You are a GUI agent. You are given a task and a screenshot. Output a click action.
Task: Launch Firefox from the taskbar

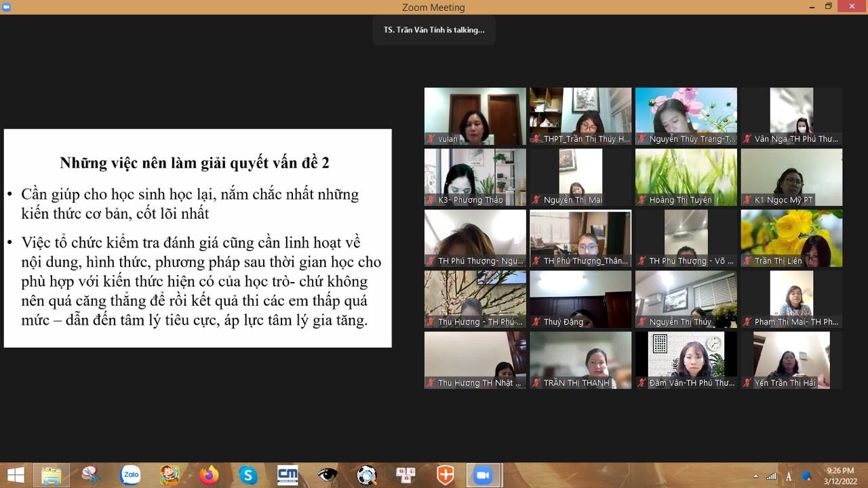pos(209,475)
